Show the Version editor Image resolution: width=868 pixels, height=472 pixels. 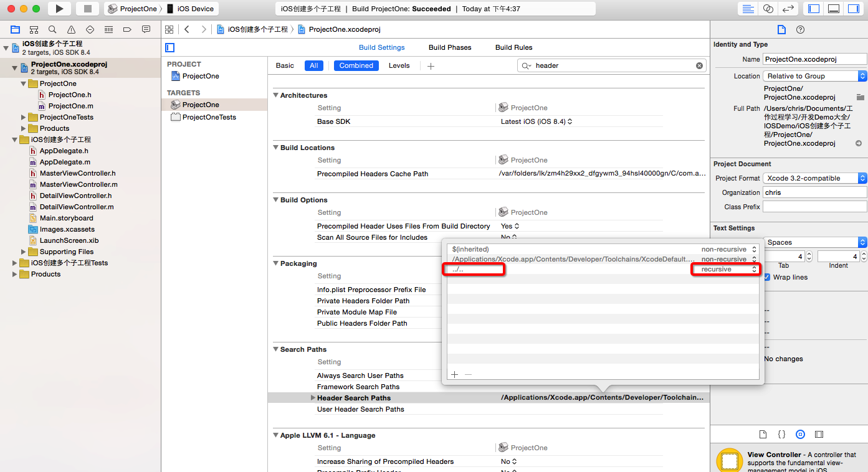point(788,9)
